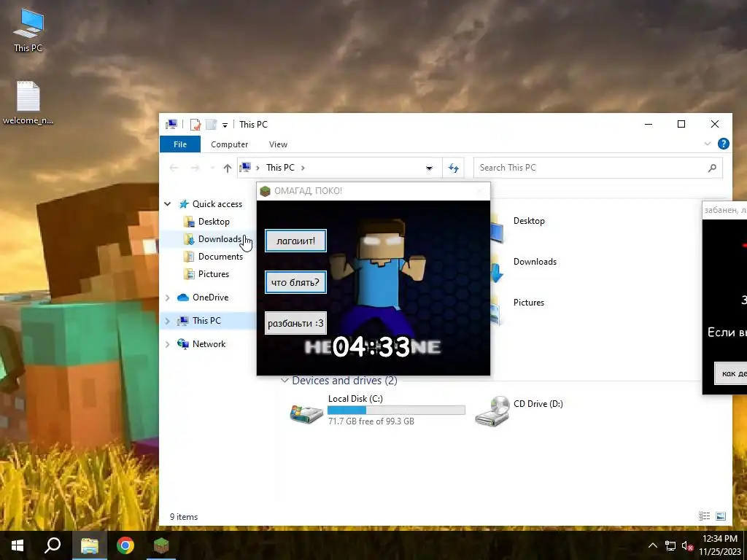
Task: Launch Google Chrome from the taskbar
Action: (125, 545)
